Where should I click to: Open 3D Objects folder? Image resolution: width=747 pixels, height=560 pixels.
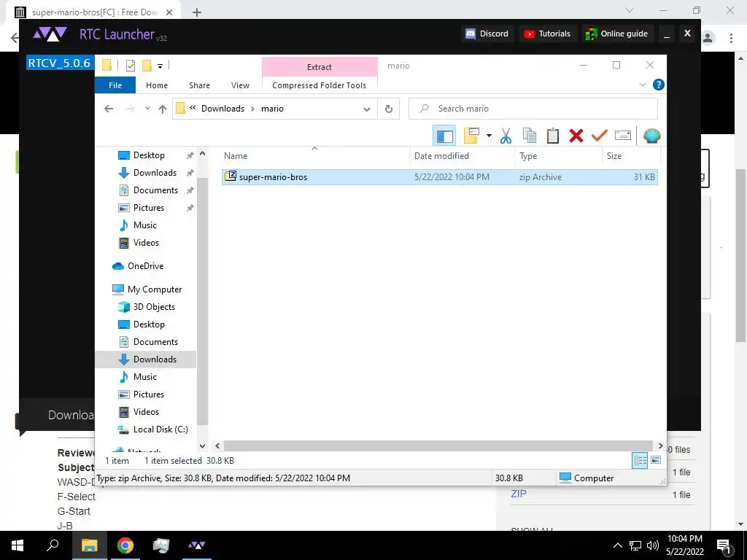[x=154, y=307]
